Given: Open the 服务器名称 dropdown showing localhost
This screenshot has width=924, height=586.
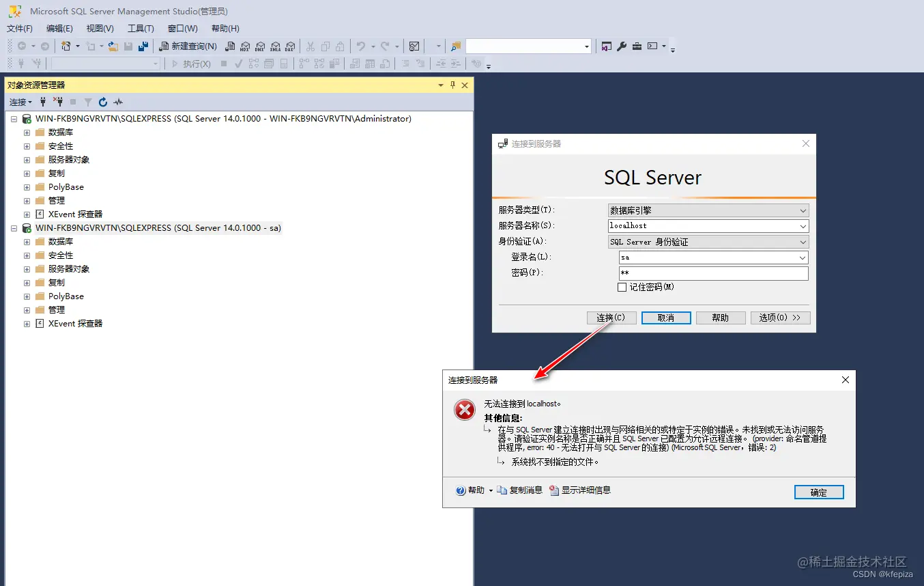Looking at the screenshot, I should pos(708,226).
